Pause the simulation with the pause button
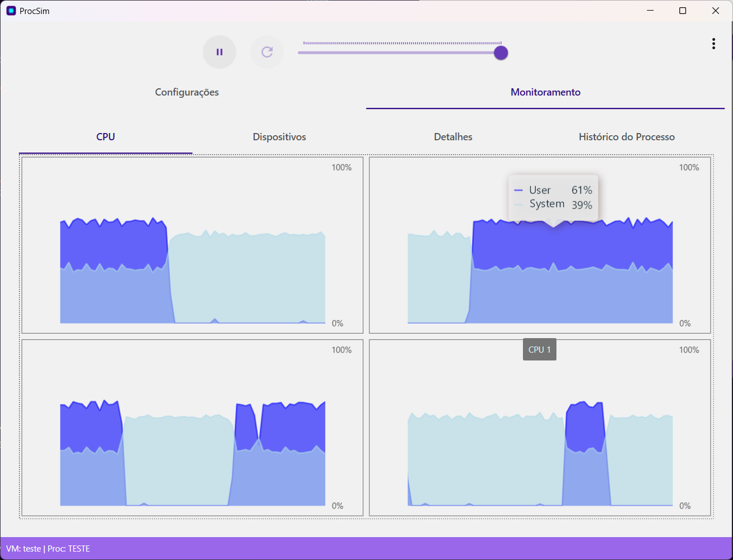Viewport: 733px width, 560px height. click(220, 52)
